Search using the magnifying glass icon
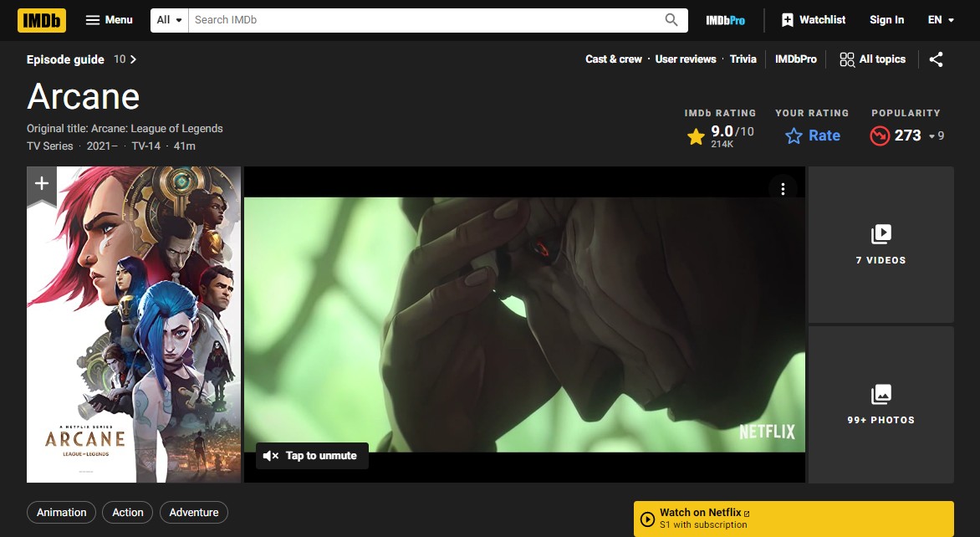Screen dimensions: 980x537 [670, 19]
